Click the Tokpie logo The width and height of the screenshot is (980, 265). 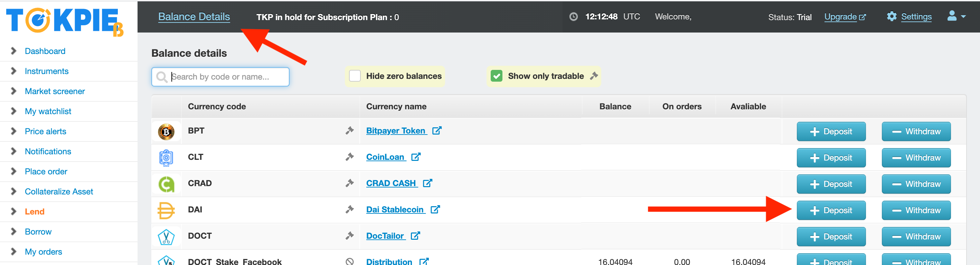coord(65,21)
